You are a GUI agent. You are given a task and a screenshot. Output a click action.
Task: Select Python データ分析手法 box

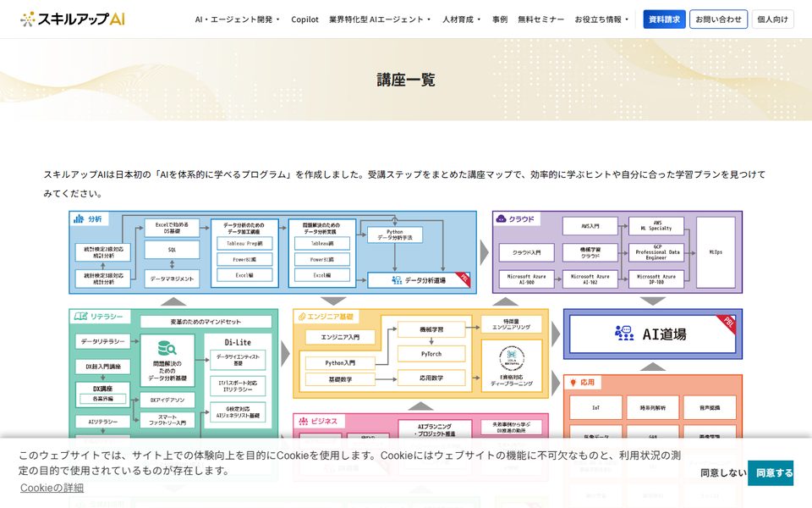(395, 235)
